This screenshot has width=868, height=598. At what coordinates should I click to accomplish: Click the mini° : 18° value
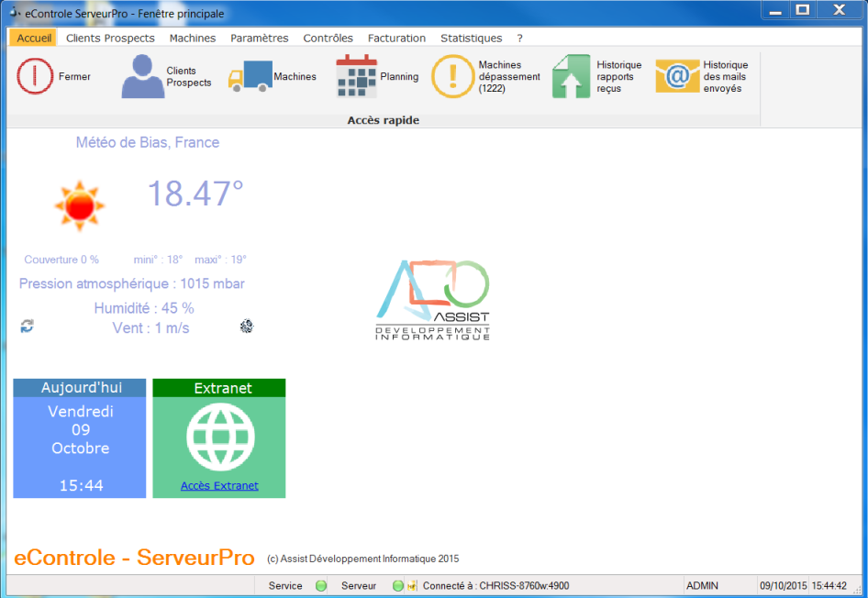(x=159, y=260)
